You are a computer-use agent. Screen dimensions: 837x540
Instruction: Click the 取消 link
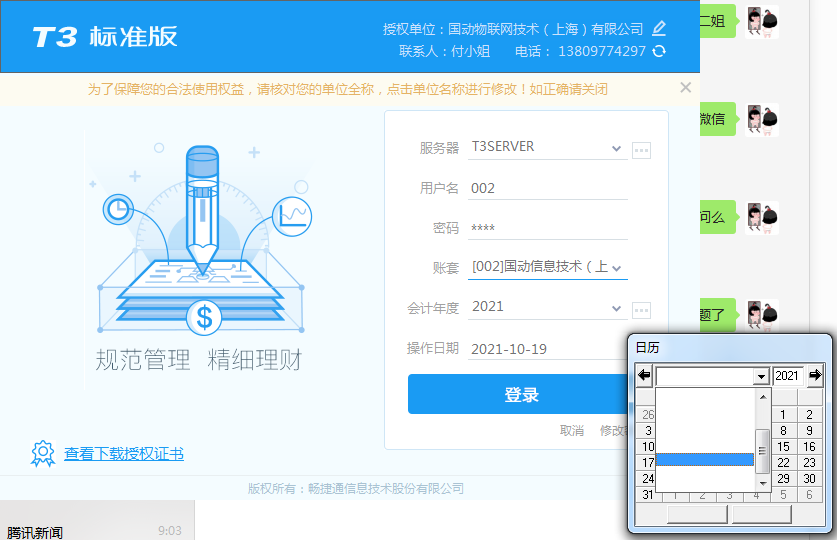(x=572, y=431)
